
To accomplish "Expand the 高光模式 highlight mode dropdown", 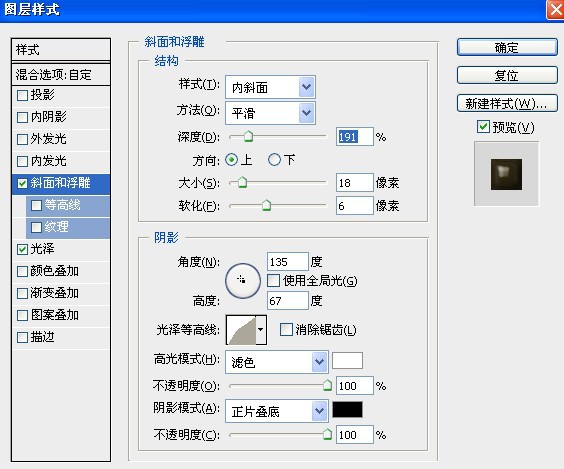I will click(277, 362).
